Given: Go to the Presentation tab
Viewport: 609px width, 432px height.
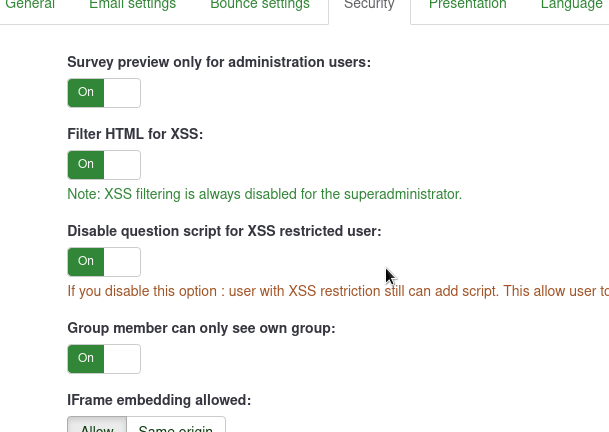Looking at the screenshot, I should 467,5.
